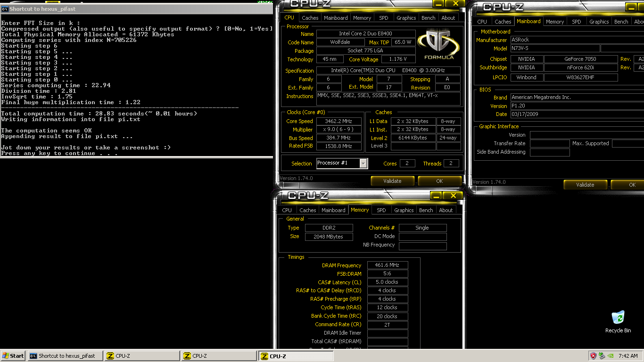Select CPU tab in the ASRock mainboard window
This screenshot has width=644, height=362.
(482, 22)
